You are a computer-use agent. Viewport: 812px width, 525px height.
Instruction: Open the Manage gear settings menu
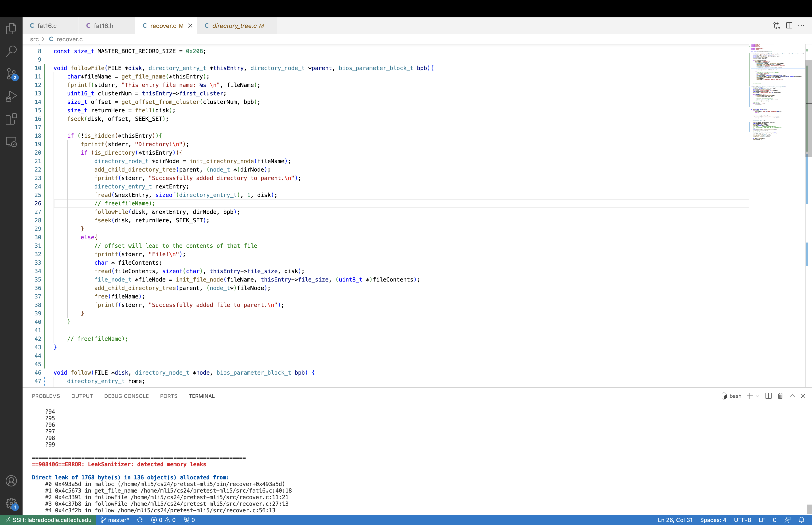[x=11, y=503]
